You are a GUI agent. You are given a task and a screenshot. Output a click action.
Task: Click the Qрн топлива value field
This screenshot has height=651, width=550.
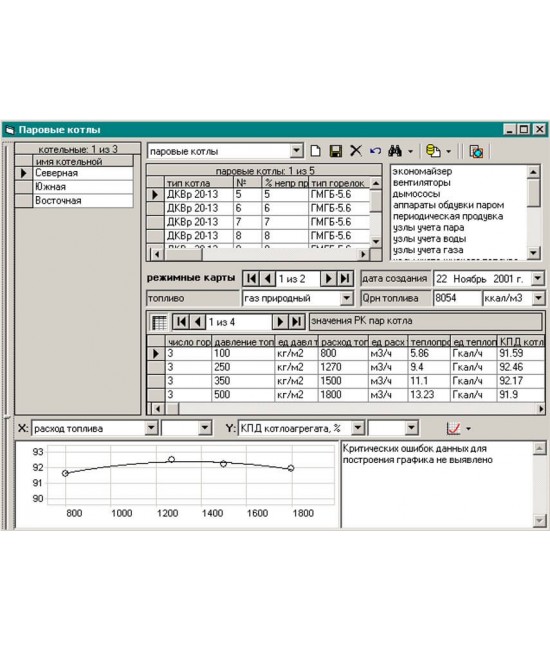[457, 298]
